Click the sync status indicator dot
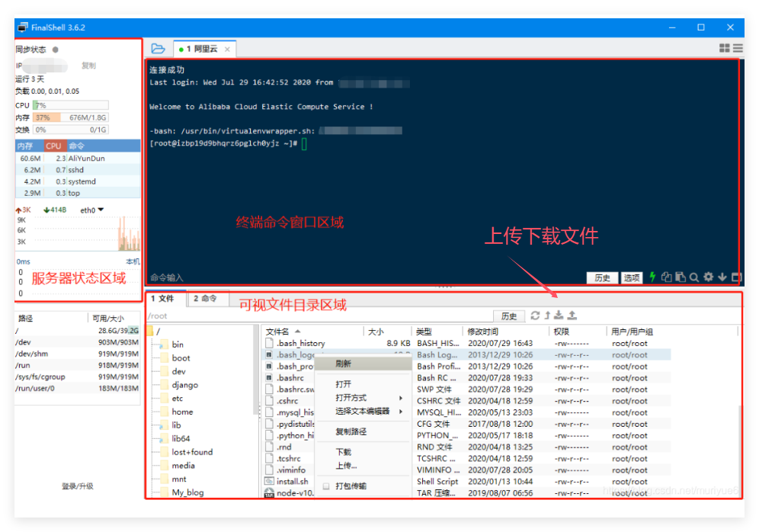759x532 pixels. tap(55, 50)
